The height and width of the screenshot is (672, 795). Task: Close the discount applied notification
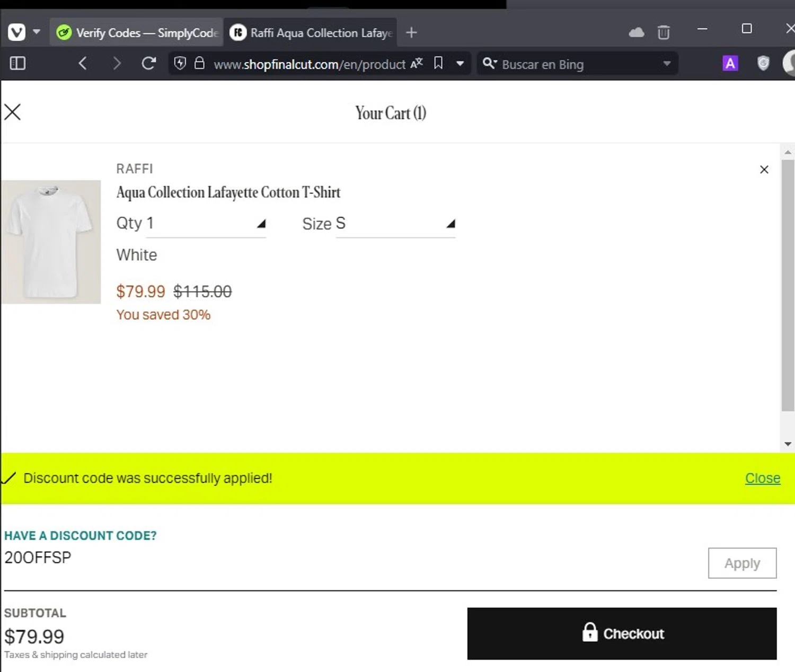pos(763,478)
